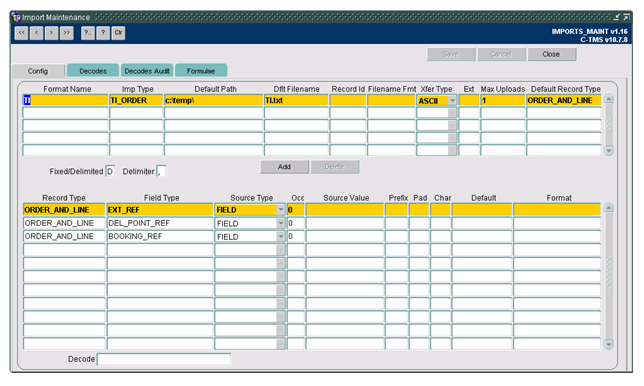Maximize the Import Maintenance window
Image resolution: width=644 pixels, height=386 pixels.
[626, 17]
